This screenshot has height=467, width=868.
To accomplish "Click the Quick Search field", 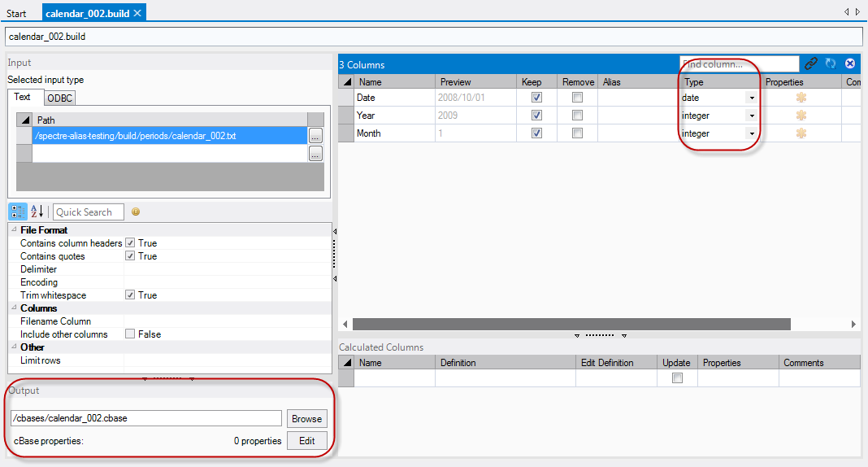I will [88, 212].
